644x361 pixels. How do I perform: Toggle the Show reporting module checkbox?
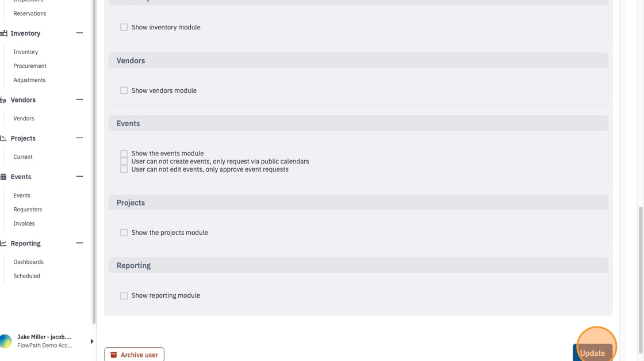(124, 295)
